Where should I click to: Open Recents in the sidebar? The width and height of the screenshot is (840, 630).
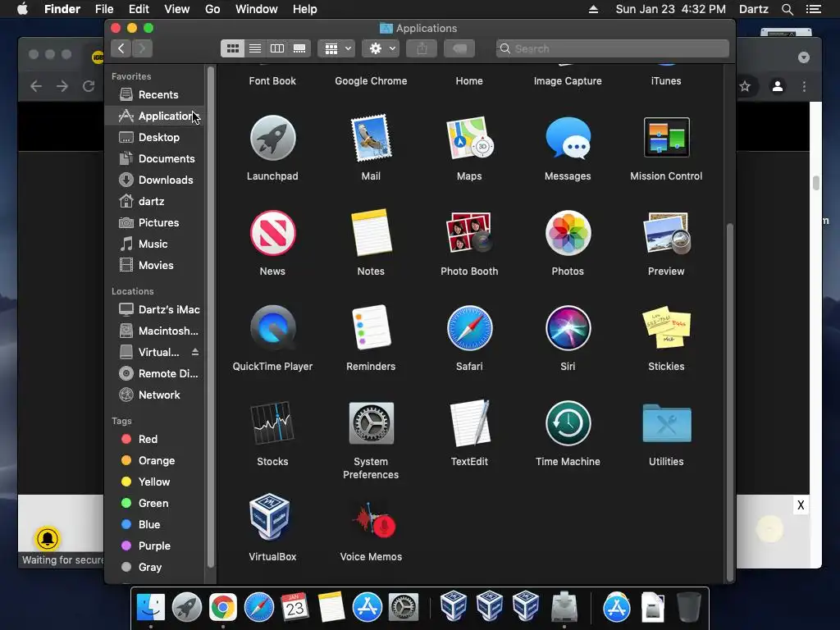pos(155,95)
